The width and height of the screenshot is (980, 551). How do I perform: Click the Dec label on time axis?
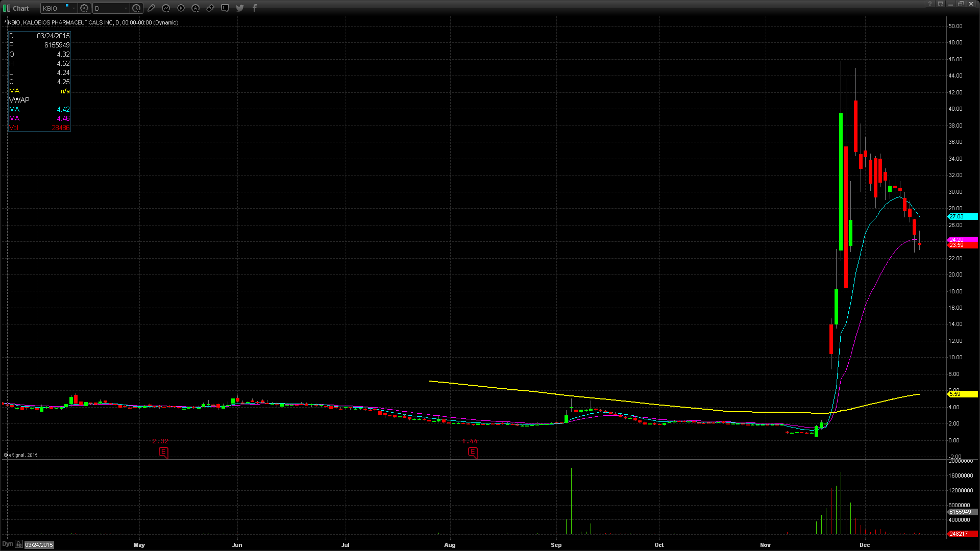pos(864,545)
